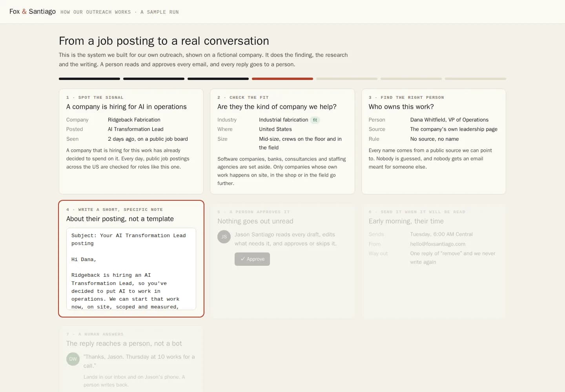Click the Approve button

(x=252, y=259)
